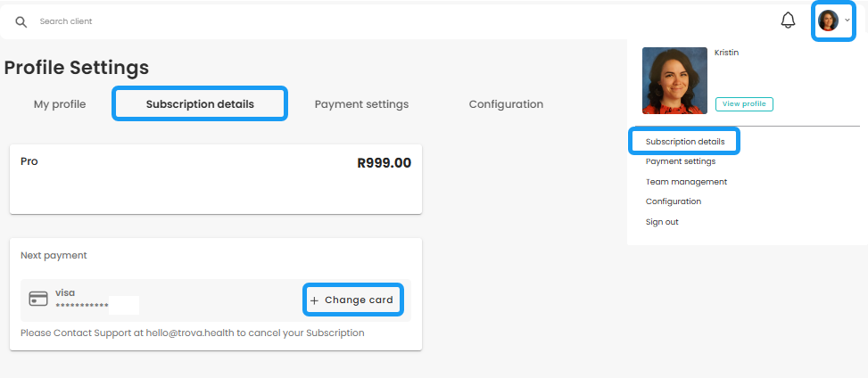Choose Subscription details in account menu
Viewport: 868px width, 378px height.
click(684, 142)
